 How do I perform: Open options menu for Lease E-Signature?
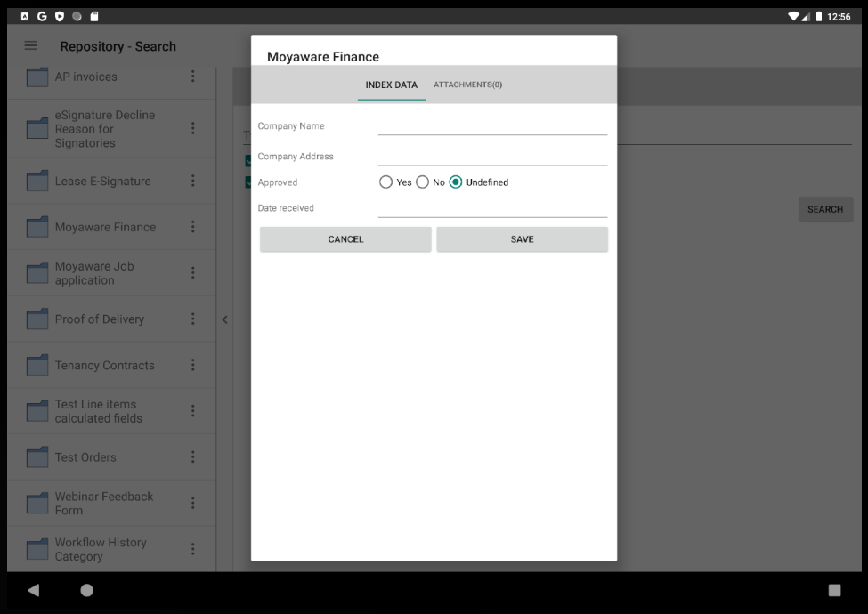click(x=192, y=181)
